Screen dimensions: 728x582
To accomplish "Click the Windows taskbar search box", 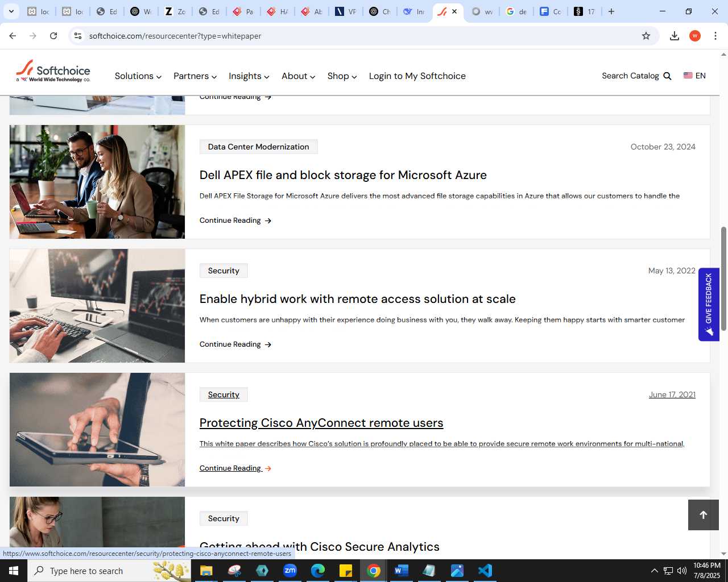I will (109, 571).
